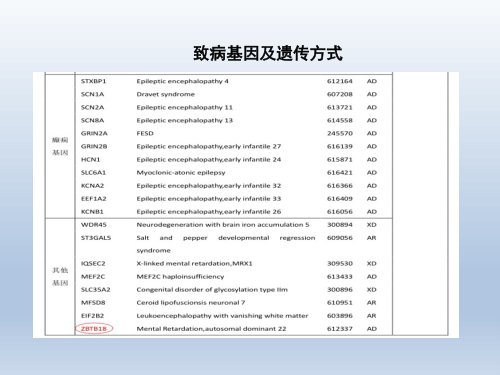The width and height of the screenshot is (500, 375).
Task: Click the number 300894
Action: [x=339, y=225]
